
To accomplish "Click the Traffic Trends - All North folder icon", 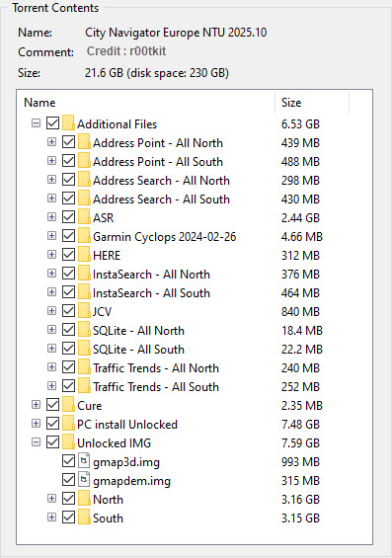I will 84,368.
